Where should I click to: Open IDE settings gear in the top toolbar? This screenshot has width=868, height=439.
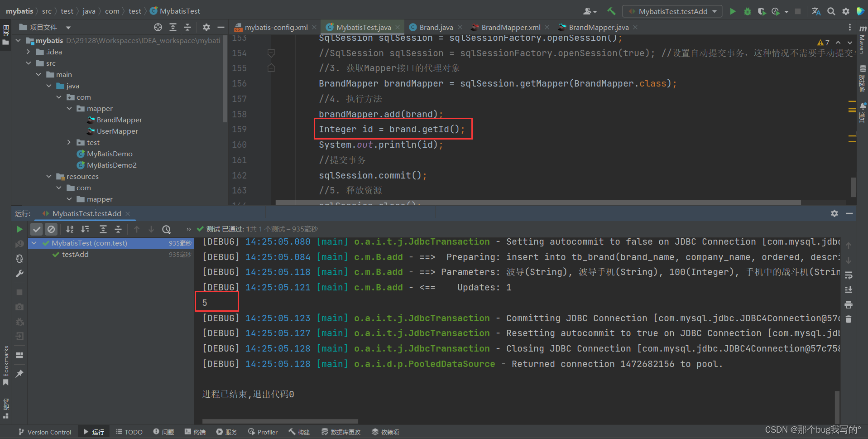846,11
